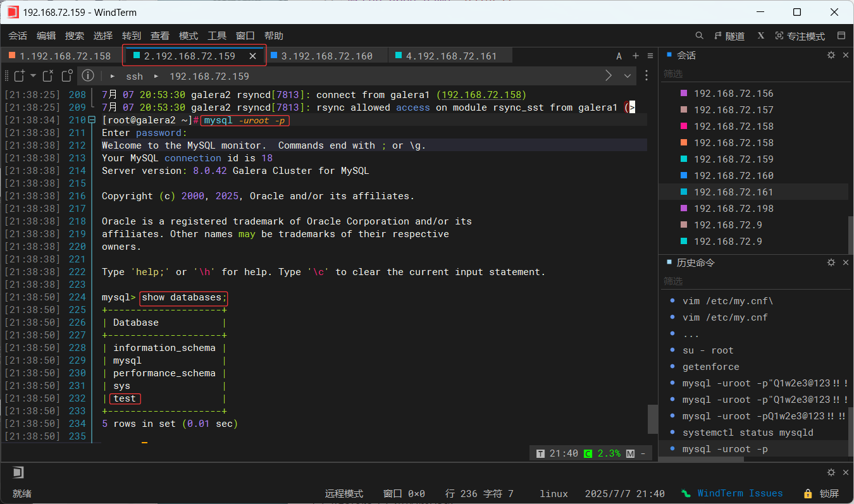Open the 工具 menu

(217, 35)
